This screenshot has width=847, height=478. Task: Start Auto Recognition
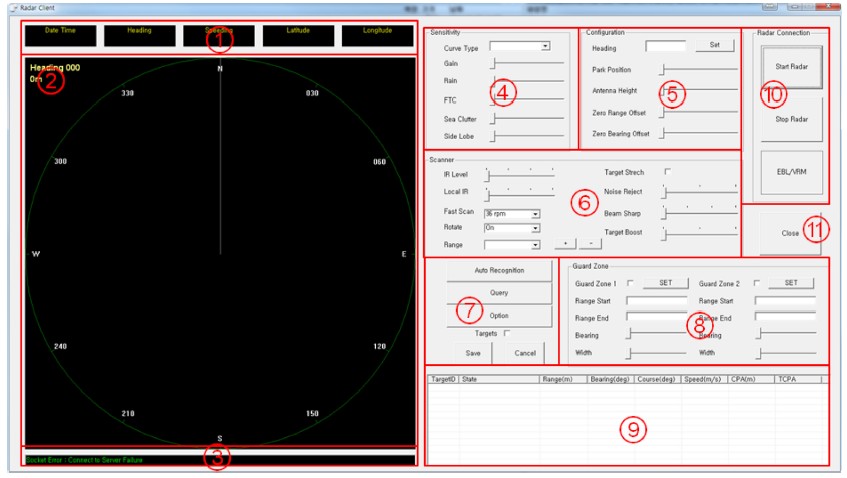[499, 270]
